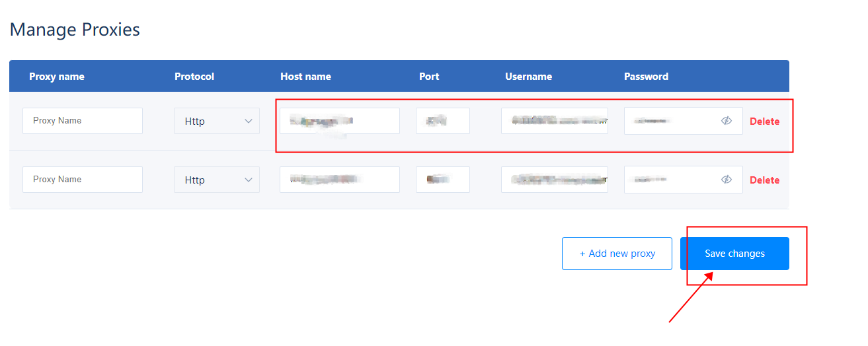
Task: Click second row Host name field
Action: pyautogui.click(x=339, y=180)
